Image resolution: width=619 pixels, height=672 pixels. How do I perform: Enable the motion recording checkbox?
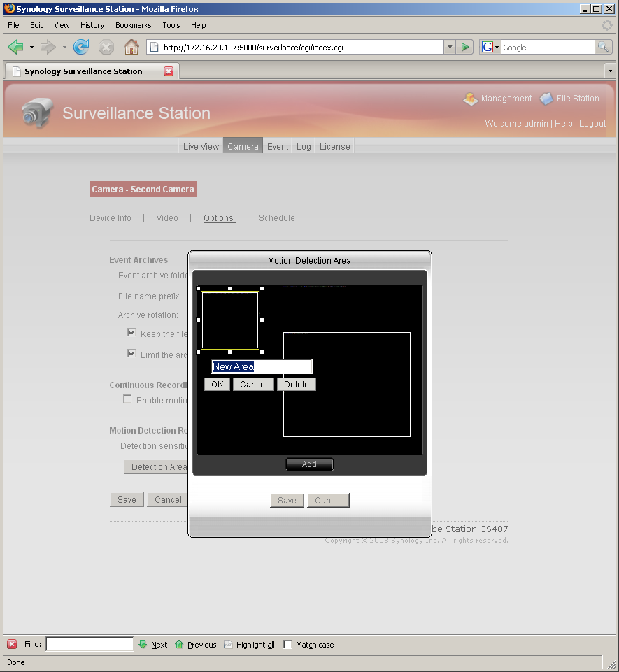pos(127,399)
